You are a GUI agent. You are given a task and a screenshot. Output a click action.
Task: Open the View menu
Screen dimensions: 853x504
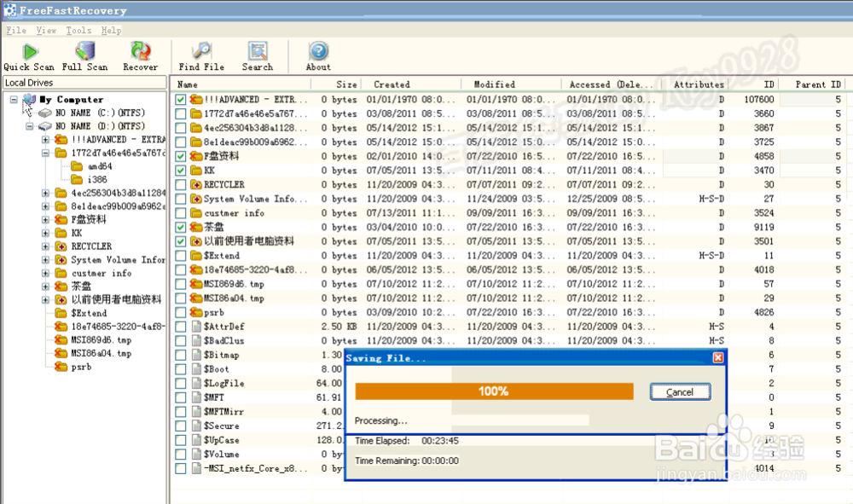[x=46, y=31]
